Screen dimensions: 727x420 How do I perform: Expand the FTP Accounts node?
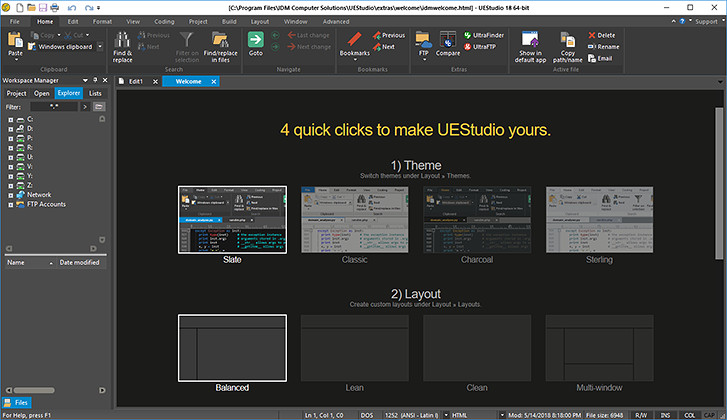click(x=11, y=204)
